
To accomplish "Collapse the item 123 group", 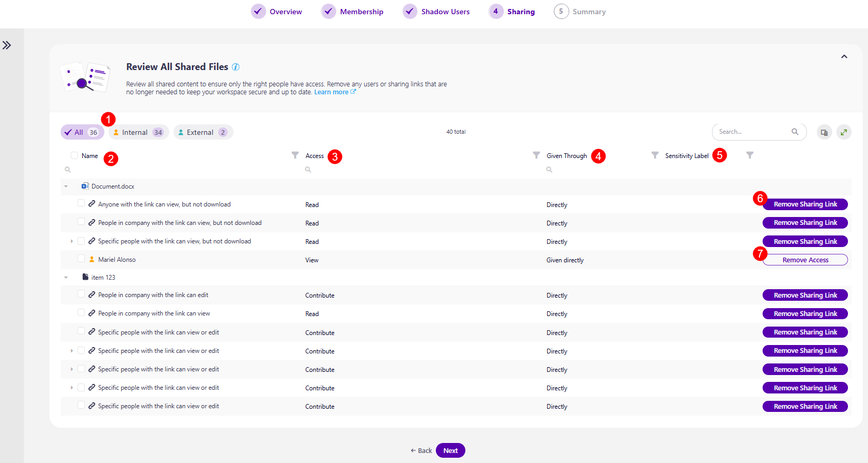I will tap(66, 278).
